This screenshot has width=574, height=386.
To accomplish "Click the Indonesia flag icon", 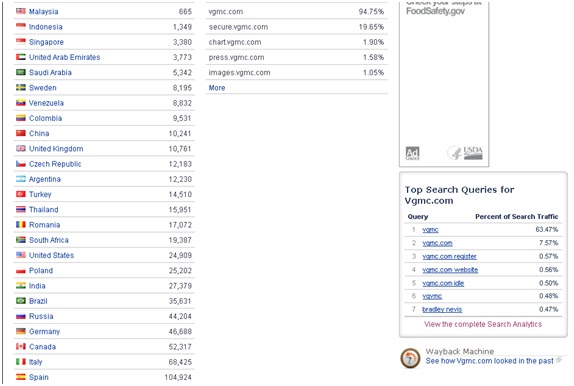I will click(x=21, y=26).
